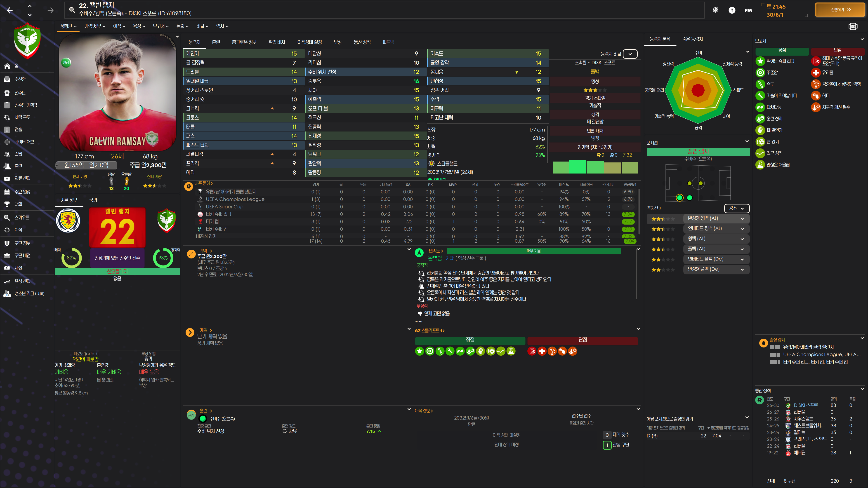Open the help question mark icon
Screen dimensions: 868x488
click(x=731, y=10)
